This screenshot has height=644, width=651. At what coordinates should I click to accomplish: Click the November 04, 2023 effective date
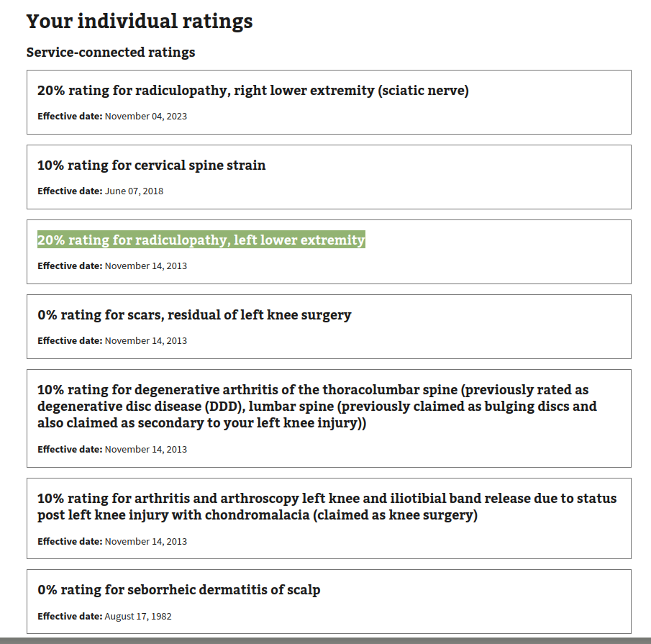click(145, 116)
